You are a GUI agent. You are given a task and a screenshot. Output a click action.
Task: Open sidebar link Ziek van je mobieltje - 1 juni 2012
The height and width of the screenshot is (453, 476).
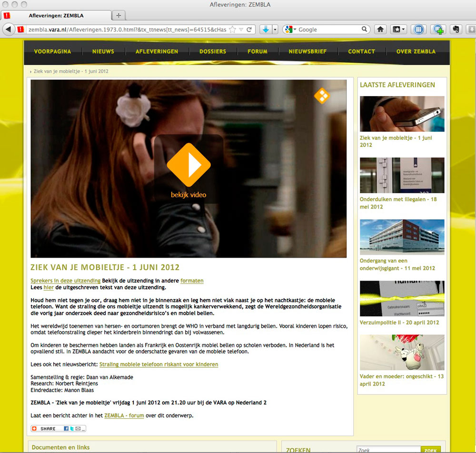tap(396, 141)
